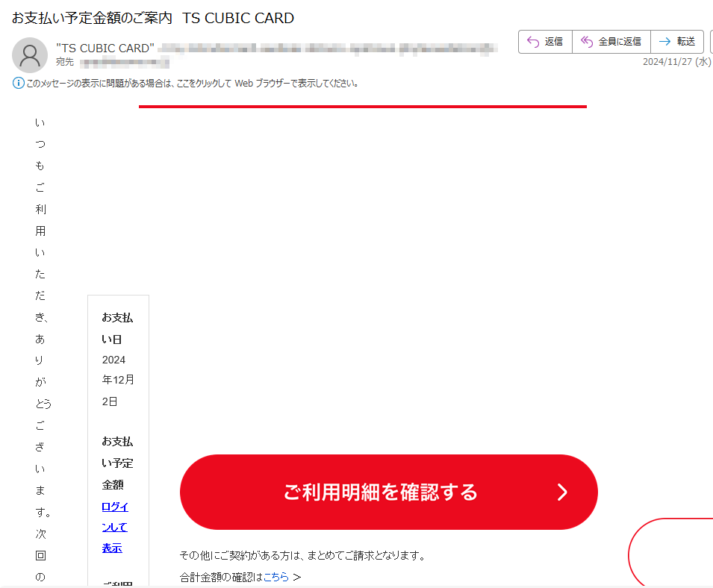The height and width of the screenshot is (588, 713).
Task: Click the 2024/11/27 received date
Action: (x=676, y=62)
